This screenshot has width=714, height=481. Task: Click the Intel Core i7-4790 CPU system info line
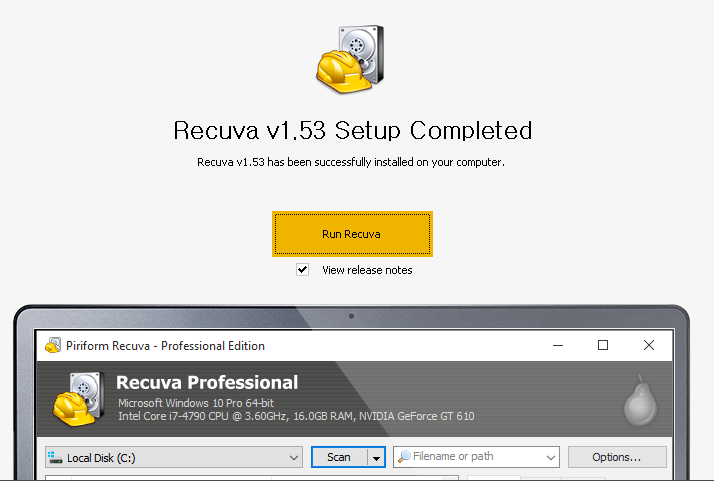[x=296, y=416]
